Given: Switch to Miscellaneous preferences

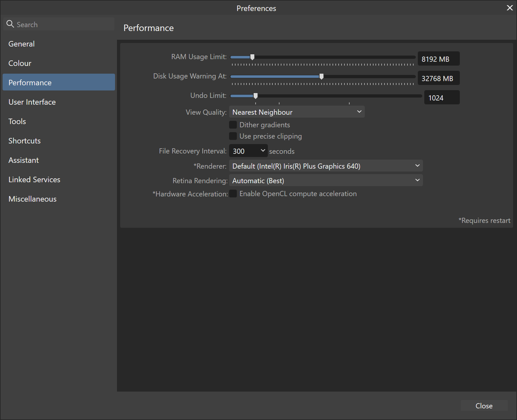Looking at the screenshot, I should click(59, 199).
